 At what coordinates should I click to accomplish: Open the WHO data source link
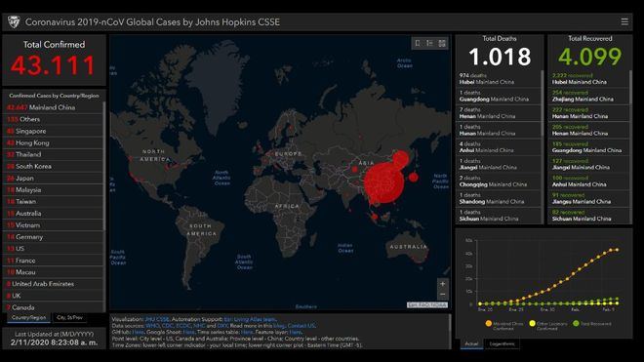pyautogui.click(x=152, y=326)
